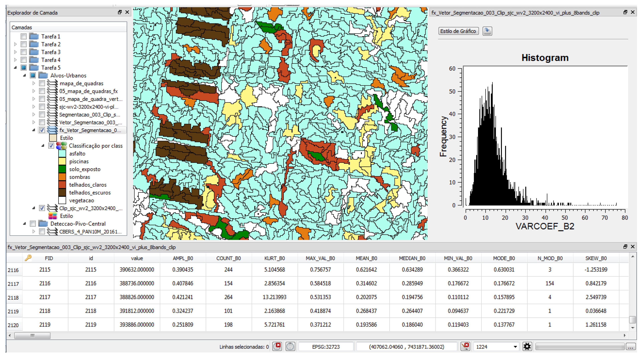Uncheck the fx_Vetor_Segmentacao layer checkbox
644x357 pixels.
[42, 130]
